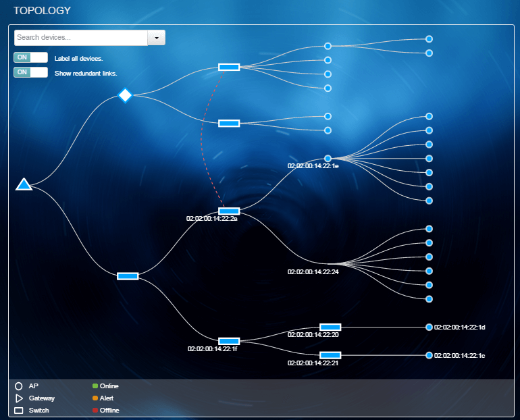
Task: Open the device search dropdown arrow
Action: 157,38
